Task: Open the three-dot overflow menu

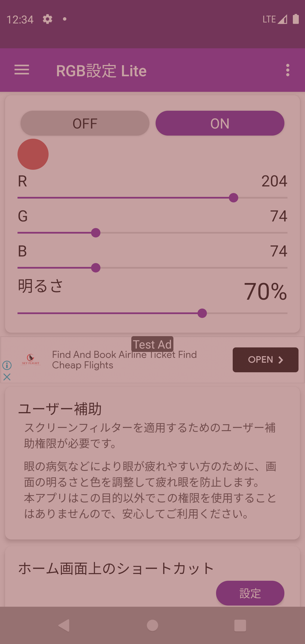Action: pos(287,70)
